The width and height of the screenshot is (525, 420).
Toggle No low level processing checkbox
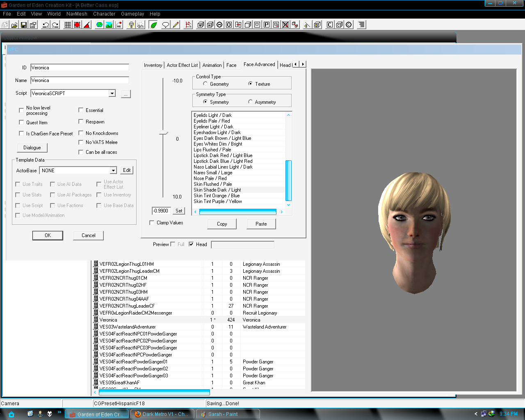pos(21,110)
